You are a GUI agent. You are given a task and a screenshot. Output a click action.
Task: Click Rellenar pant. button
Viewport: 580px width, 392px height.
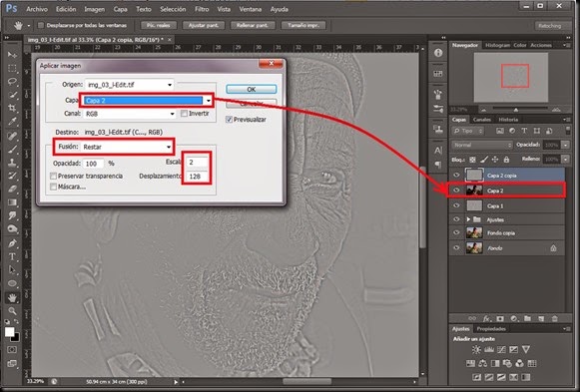(x=253, y=26)
